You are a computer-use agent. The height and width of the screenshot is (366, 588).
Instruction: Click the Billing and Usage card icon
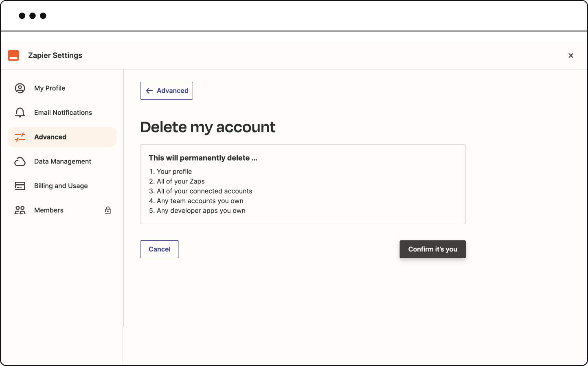(20, 186)
